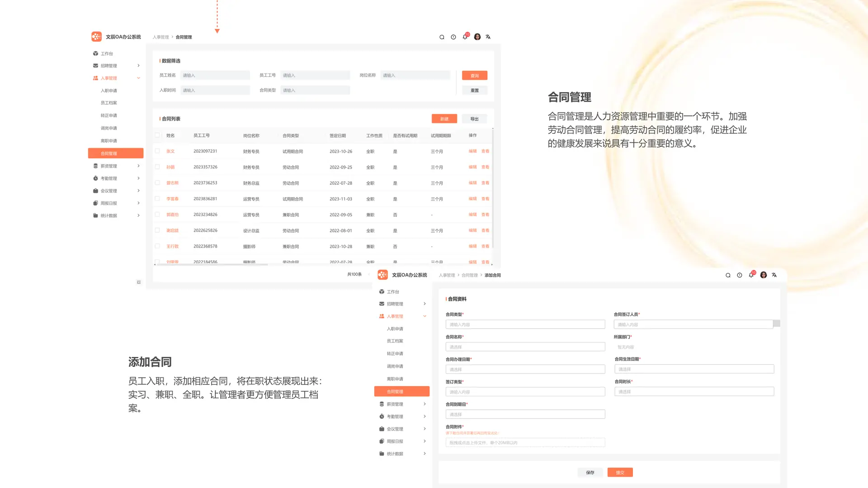This screenshot has height=488, width=868.
Task: Click 周报日报 icon in contract list sidebar
Action: pyautogui.click(x=95, y=203)
